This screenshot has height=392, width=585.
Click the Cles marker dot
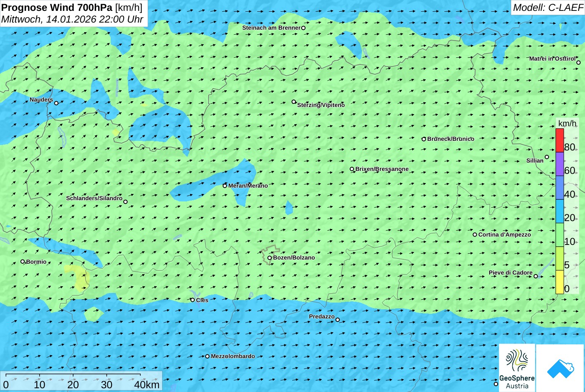[x=192, y=300]
